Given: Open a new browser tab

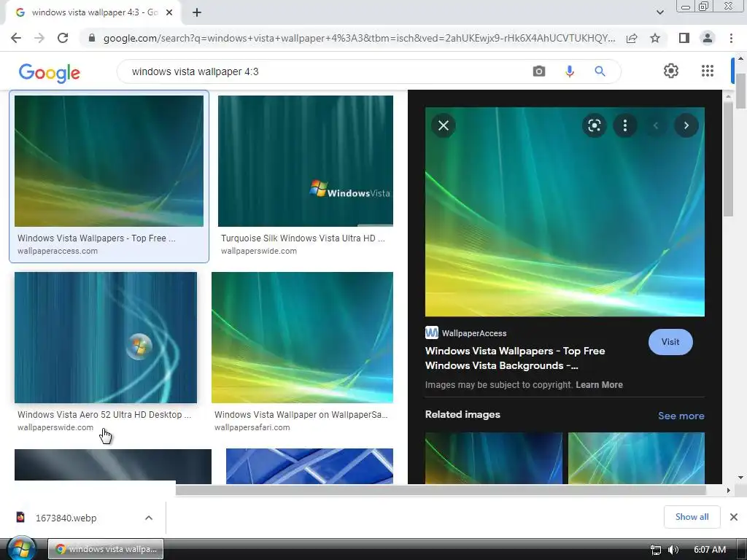Looking at the screenshot, I should click(x=197, y=12).
